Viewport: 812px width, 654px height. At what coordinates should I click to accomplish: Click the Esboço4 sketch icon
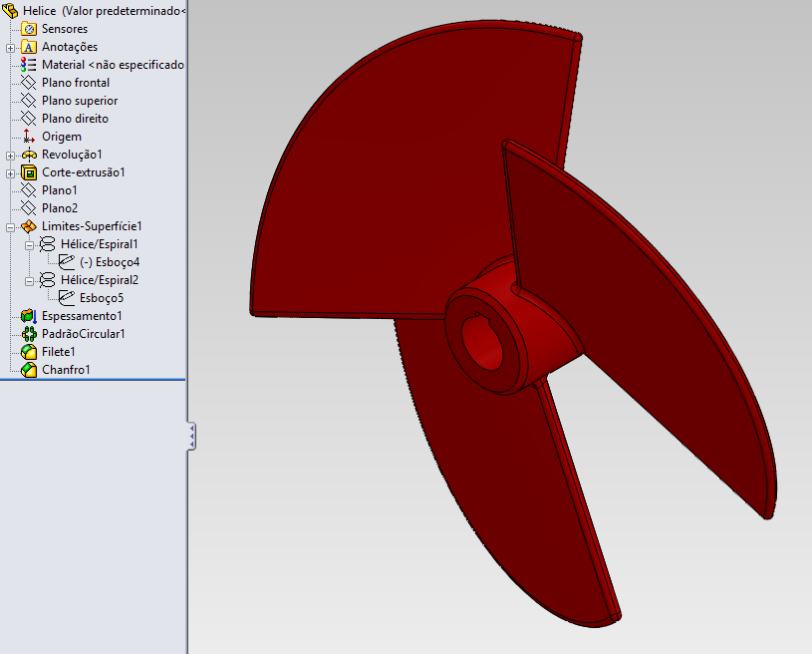pyautogui.click(x=67, y=262)
